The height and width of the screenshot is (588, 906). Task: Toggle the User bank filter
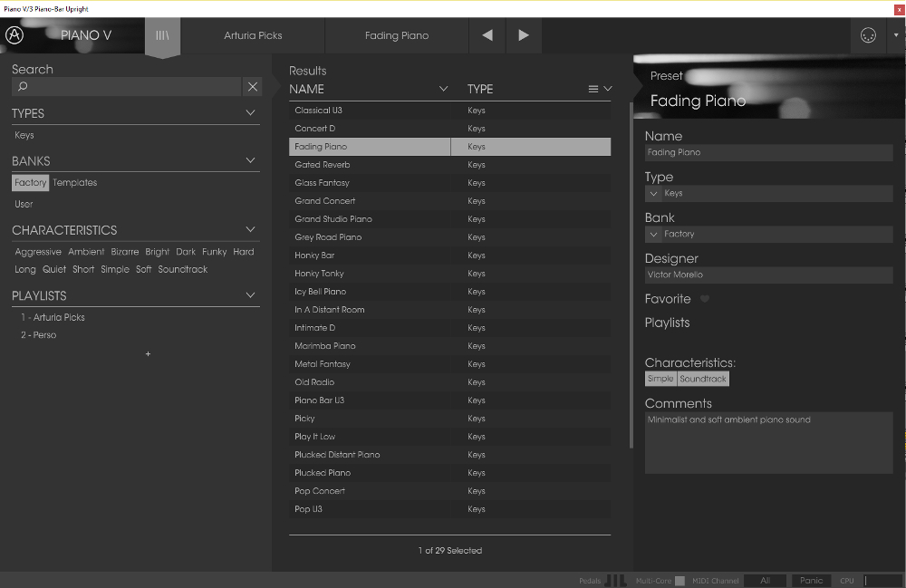(24, 204)
